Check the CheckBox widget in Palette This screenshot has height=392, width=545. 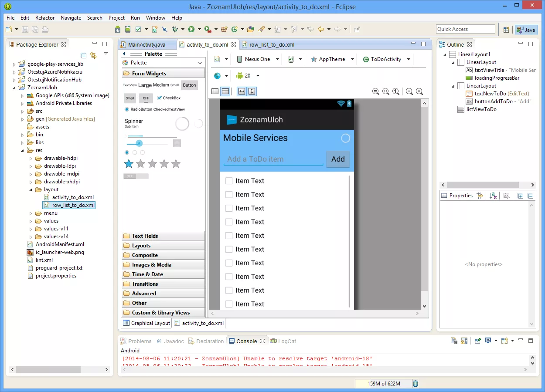tap(169, 98)
